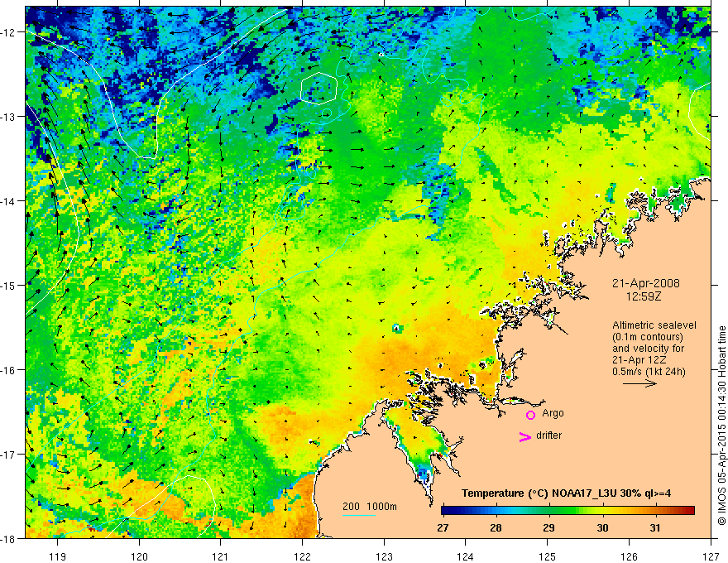Click longitude axis label 125
Image resolution: width=728 pixels, height=563 pixels.
548,556
